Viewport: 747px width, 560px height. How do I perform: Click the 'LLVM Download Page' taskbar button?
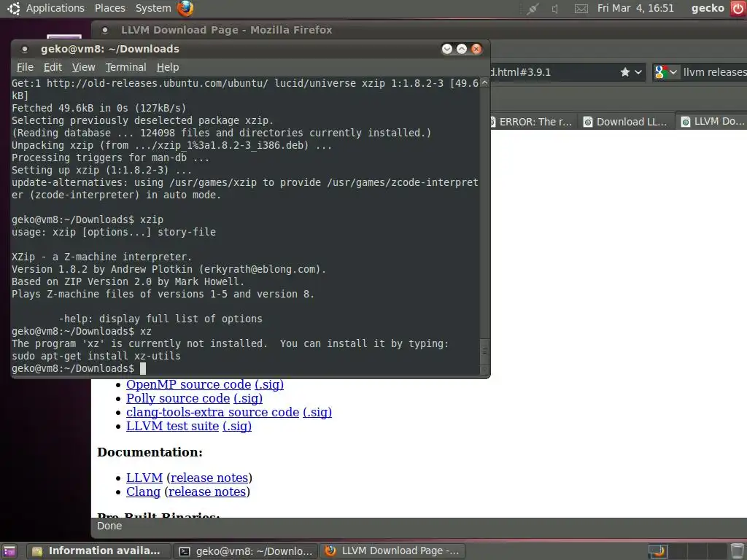coord(392,551)
